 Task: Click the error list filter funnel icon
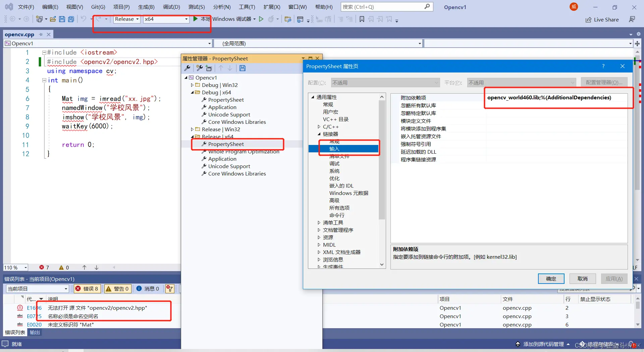pyautogui.click(x=170, y=289)
